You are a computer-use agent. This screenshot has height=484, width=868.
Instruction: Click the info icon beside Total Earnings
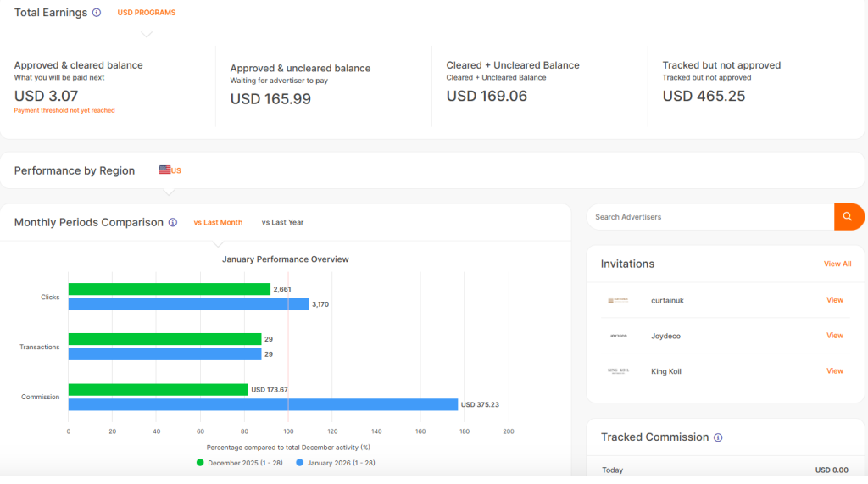[97, 13]
